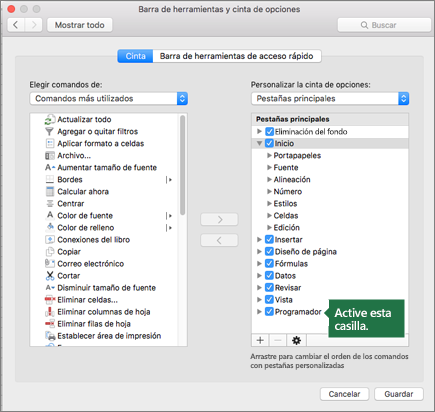The width and height of the screenshot is (435, 412).
Task: Click the gear settings icon below tab list
Action: tap(296, 340)
